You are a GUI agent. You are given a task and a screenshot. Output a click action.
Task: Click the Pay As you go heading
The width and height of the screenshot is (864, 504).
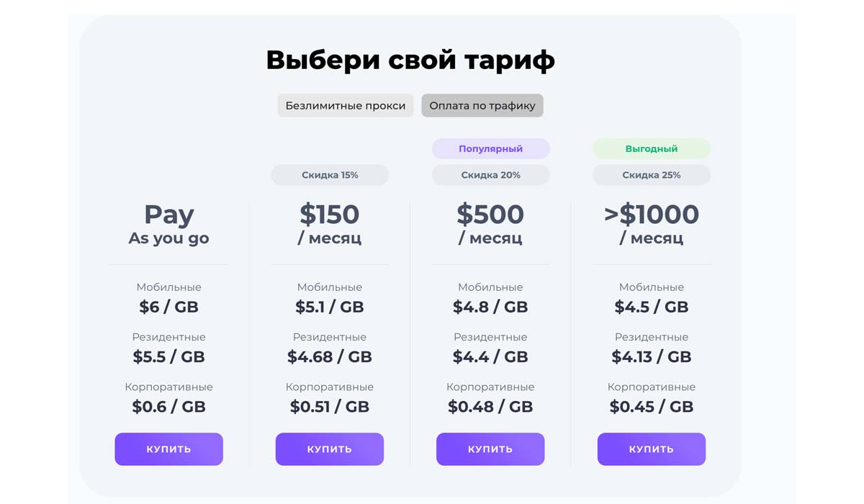click(168, 224)
